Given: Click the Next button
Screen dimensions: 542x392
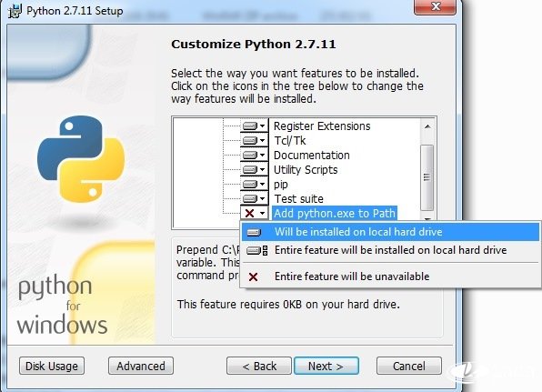Looking at the screenshot, I should point(326,366).
